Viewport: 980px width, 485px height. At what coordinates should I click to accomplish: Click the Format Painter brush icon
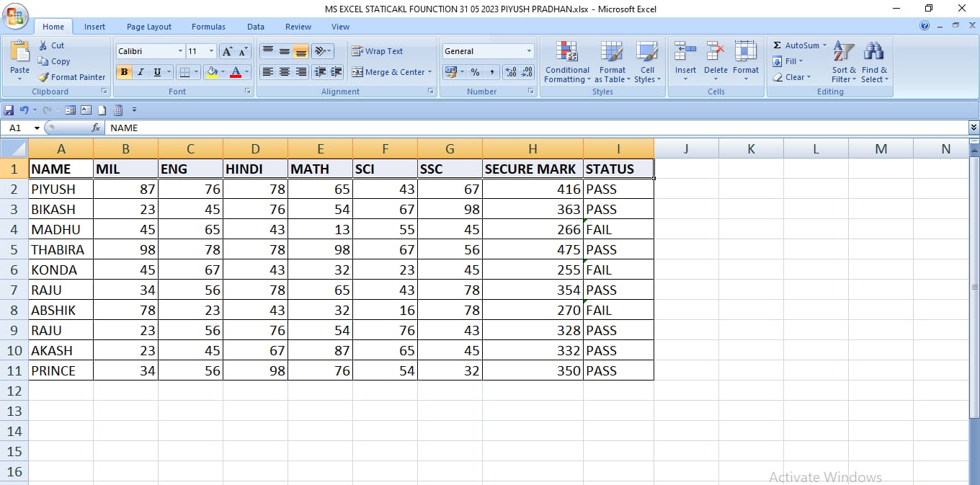click(x=44, y=77)
